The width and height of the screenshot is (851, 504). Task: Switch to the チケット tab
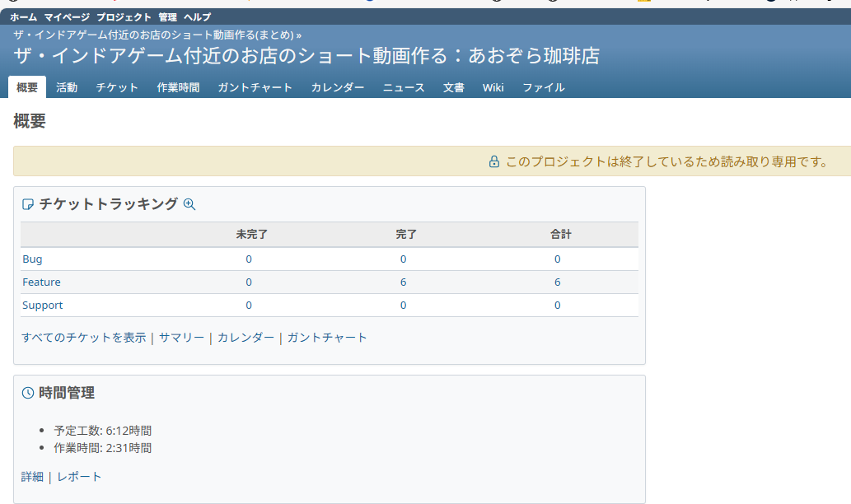(x=117, y=87)
